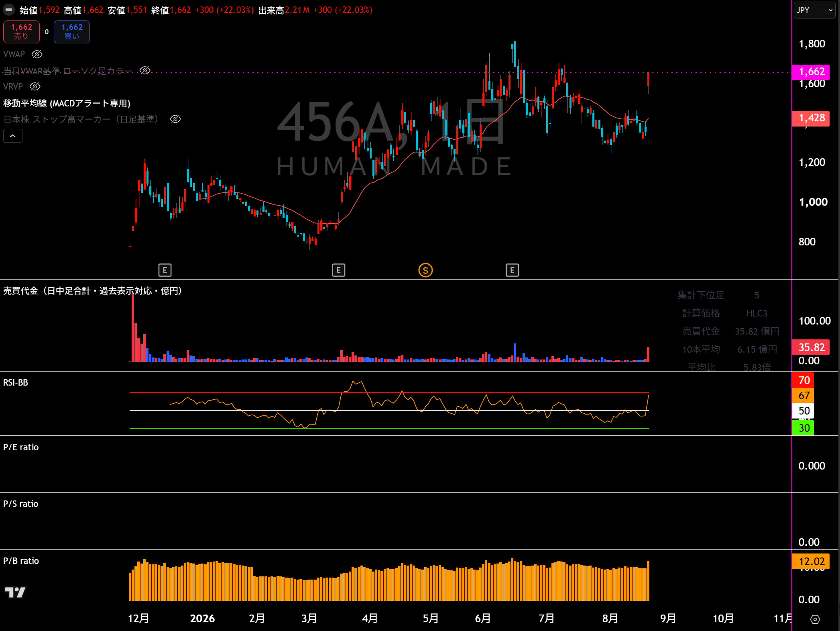840x631 pixels.
Task: Click the 1,662 売り sell button
Action: [x=22, y=32]
